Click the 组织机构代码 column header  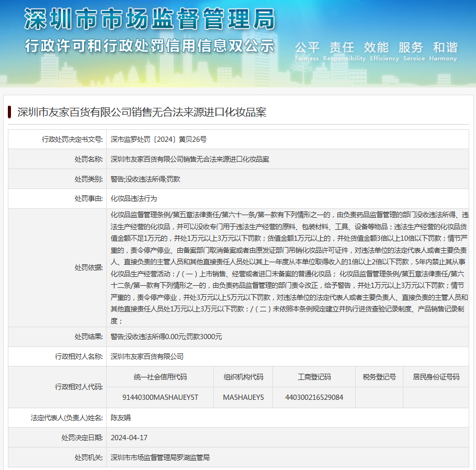[x=243, y=377]
